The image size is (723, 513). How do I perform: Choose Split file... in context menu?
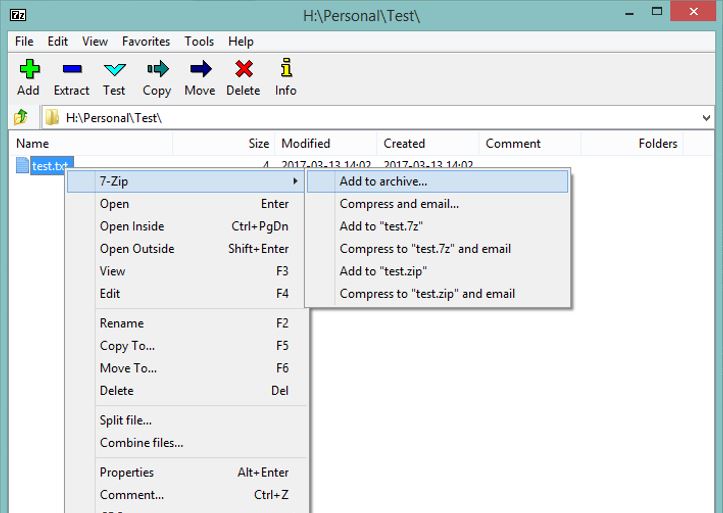(187, 420)
